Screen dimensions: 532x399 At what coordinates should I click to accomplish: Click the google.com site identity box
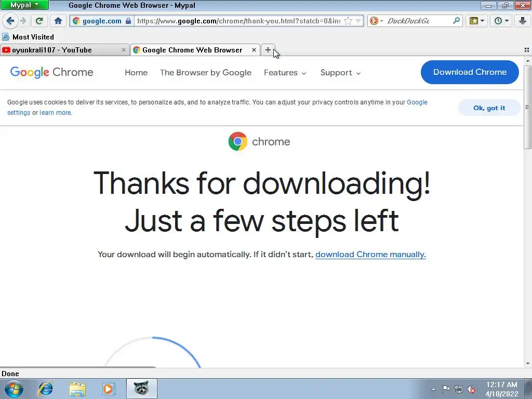point(102,21)
